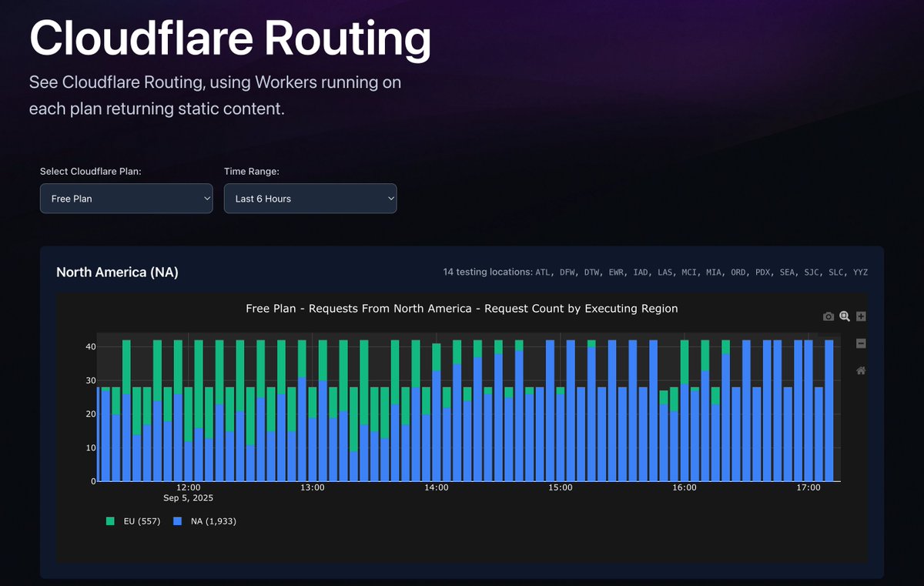Click the 14:00 x-axis time label
Image resolution: width=924 pixels, height=586 pixels.
[437, 487]
